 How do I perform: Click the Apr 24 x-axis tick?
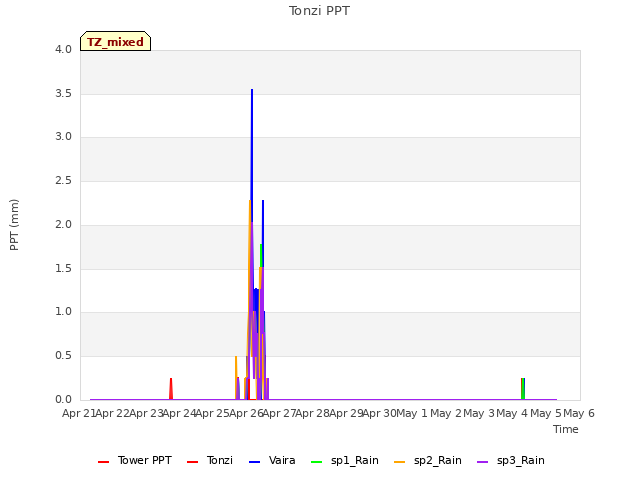[x=179, y=413]
